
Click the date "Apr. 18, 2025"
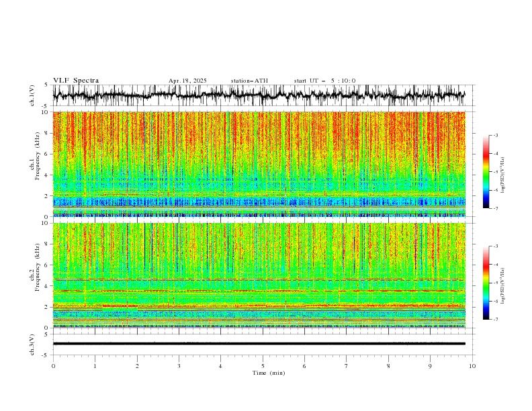pyautogui.click(x=187, y=81)
